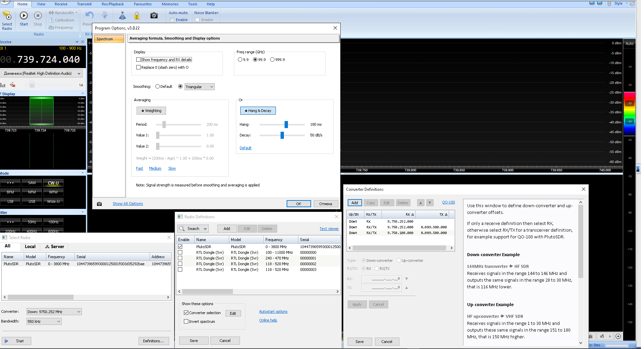Screen dimensions: 644x349
Task: Enable Show frequency and RX details
Action: point(138,60)
